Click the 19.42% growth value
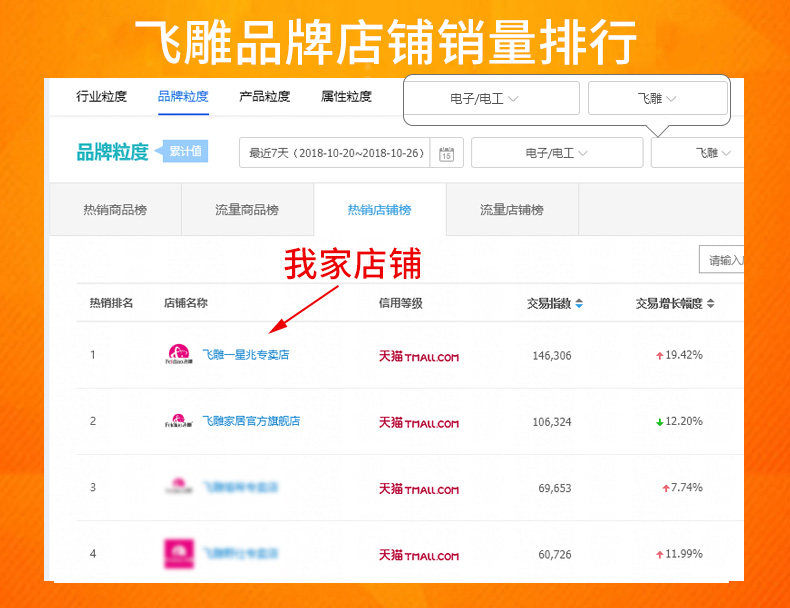Screen dimensions: 790x608 coord(684,355)
